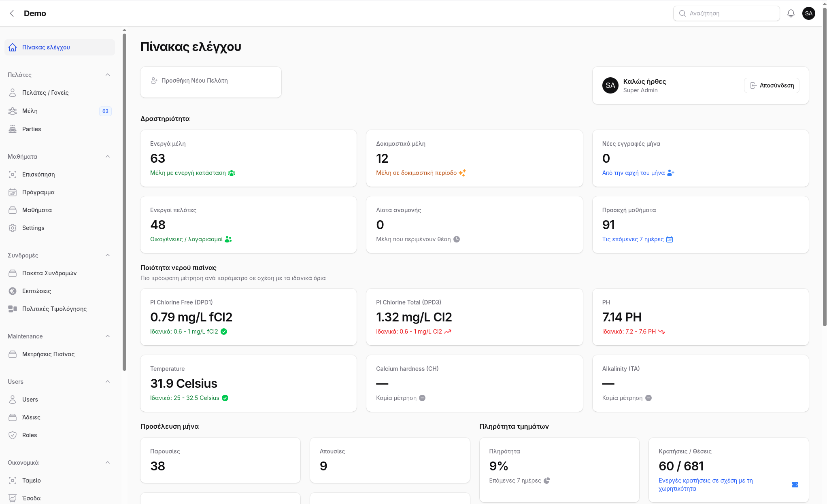Viewport: 827px width, 504px height.
Task: Open the Parties page
Action: [60, 129]
